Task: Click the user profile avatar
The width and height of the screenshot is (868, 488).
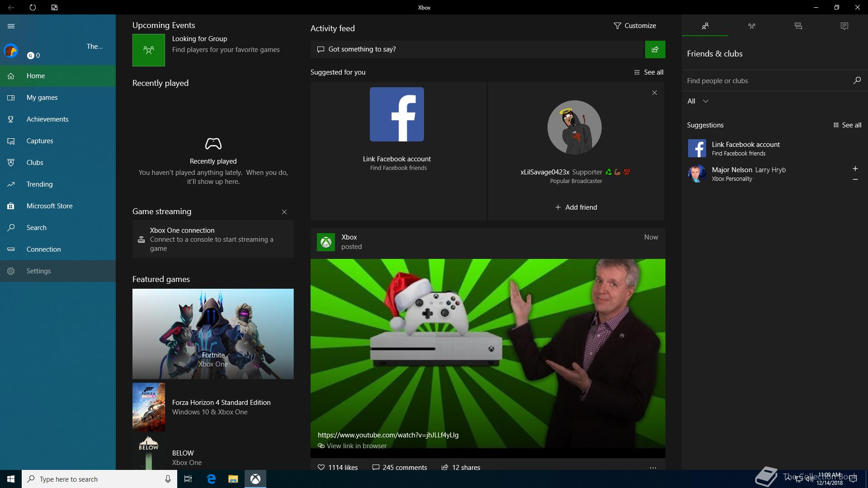Action: pyautogui.click(x=11, y=51)
